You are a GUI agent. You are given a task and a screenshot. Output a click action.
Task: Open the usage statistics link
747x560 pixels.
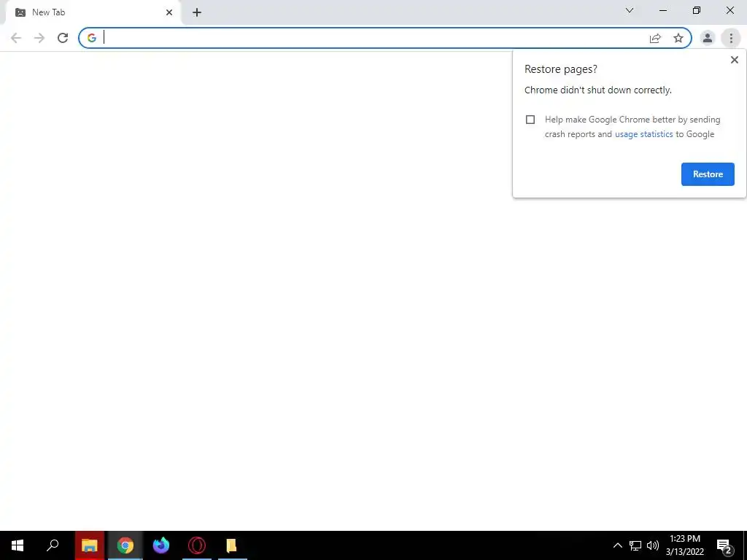(x=643, y=134)
